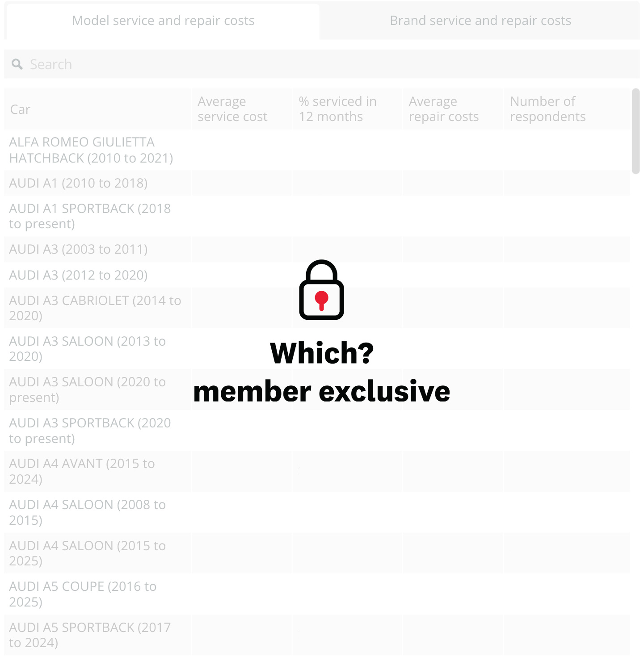Open the AUDI A3 (2003 to 2011) entry
Viewport: 644px width, 661px height.
click(79, 249)
